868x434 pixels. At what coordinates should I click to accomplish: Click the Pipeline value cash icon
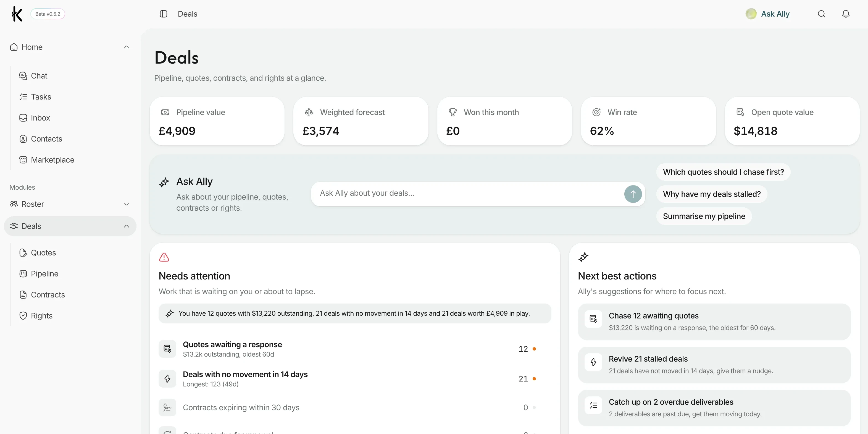165,112
